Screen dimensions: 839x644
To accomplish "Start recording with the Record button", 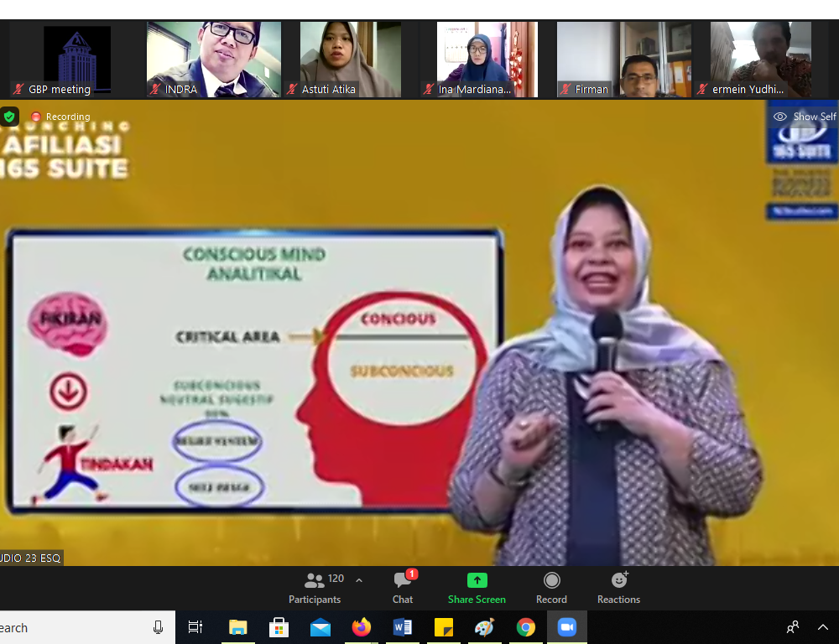I will pyautogui.click(x=551, y=588).
